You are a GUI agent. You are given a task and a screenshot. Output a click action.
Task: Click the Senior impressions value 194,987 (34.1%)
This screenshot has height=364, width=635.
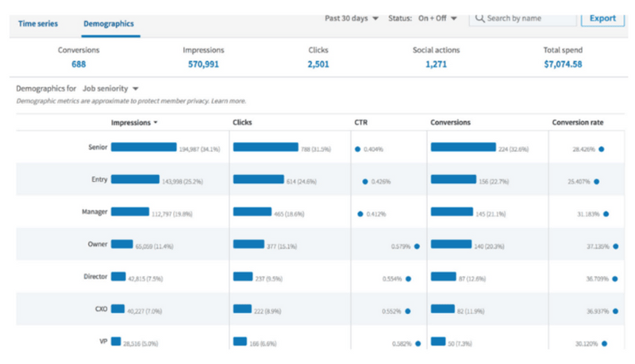pos(200,149)
